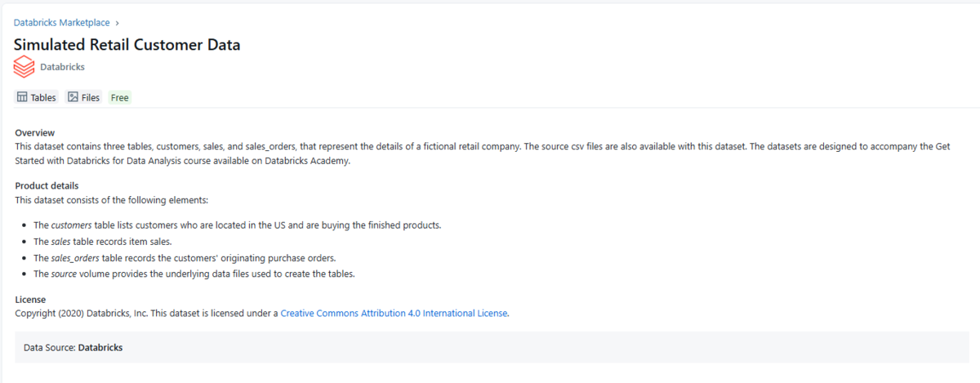Click the License section heading
Viewport: 980px width, 383px height.
click(30, 300)
